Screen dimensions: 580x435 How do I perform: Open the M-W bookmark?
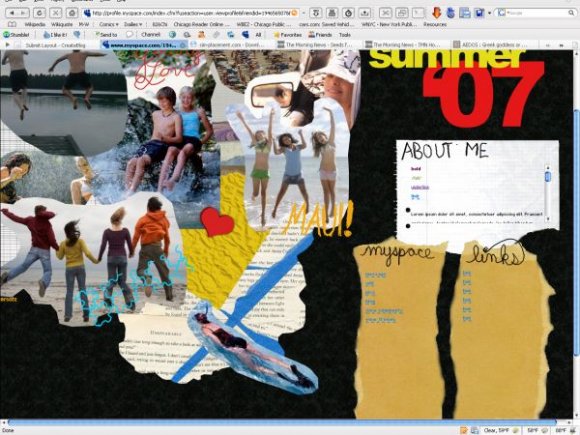point(84,24)
